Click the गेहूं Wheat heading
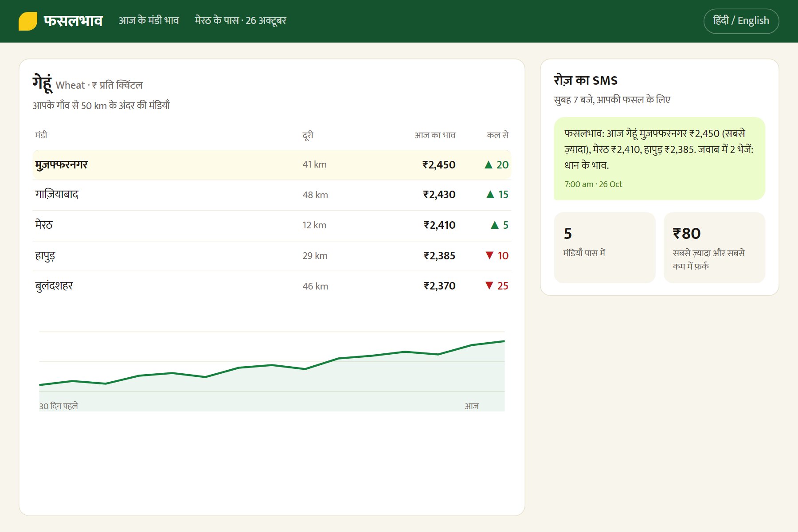 pyautogui.click(x=87, y=83)
